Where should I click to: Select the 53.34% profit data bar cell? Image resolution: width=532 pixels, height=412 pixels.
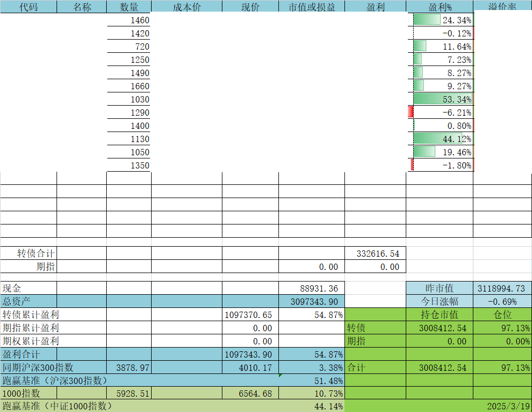pyautogui.click(x=442, y=99)
